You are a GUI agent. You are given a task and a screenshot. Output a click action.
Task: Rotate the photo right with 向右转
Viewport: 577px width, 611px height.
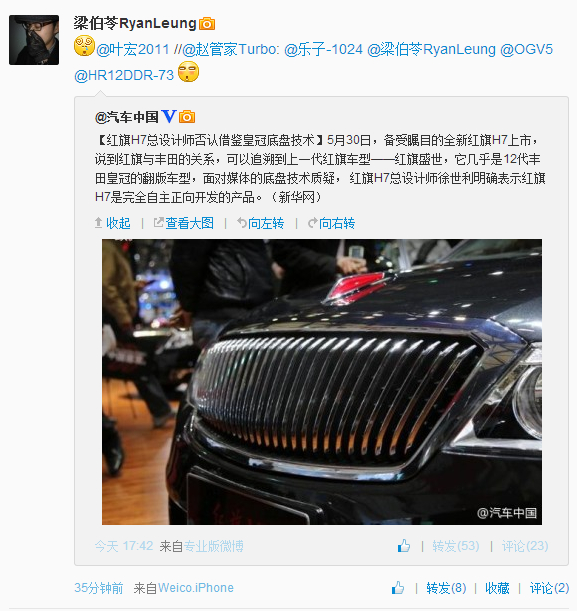click(x=332, y=223)
